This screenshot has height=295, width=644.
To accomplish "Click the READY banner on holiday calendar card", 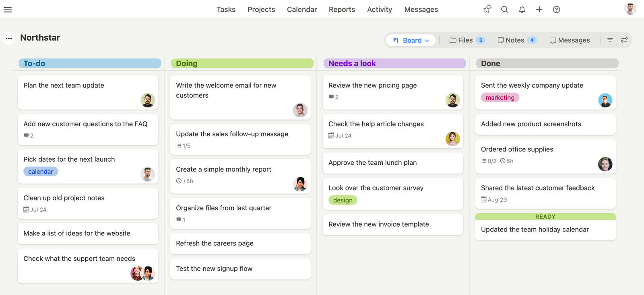I will (545, 217).
